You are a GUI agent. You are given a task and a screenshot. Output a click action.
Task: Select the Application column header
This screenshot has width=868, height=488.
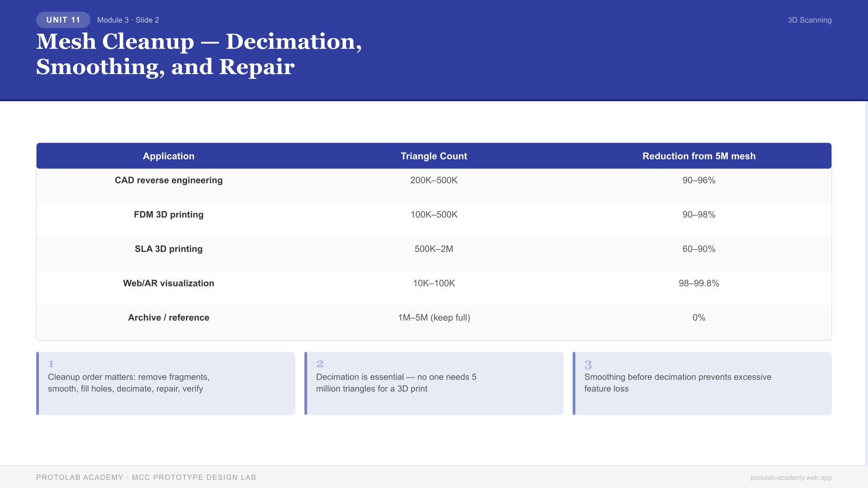169,156
